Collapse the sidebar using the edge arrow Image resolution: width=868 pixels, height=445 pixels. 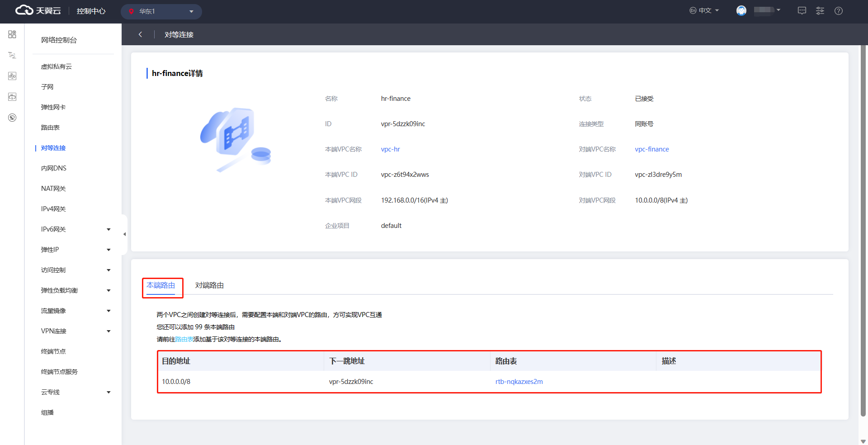coord(124,234)
